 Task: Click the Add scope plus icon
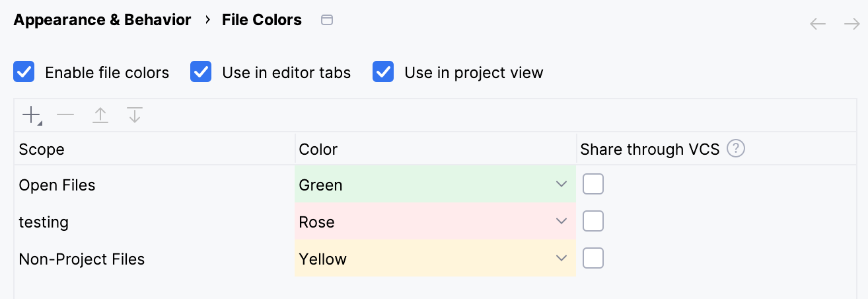point(31,116)
